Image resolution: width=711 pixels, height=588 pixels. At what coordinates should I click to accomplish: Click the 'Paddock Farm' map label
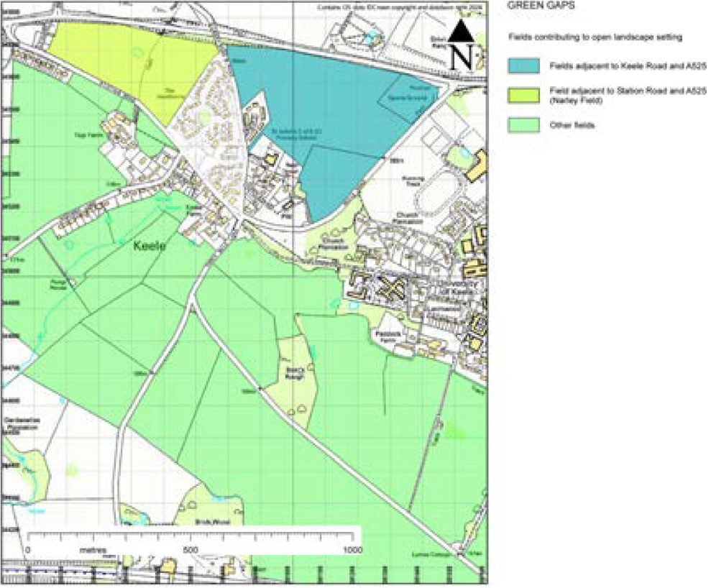coord(389,336)
